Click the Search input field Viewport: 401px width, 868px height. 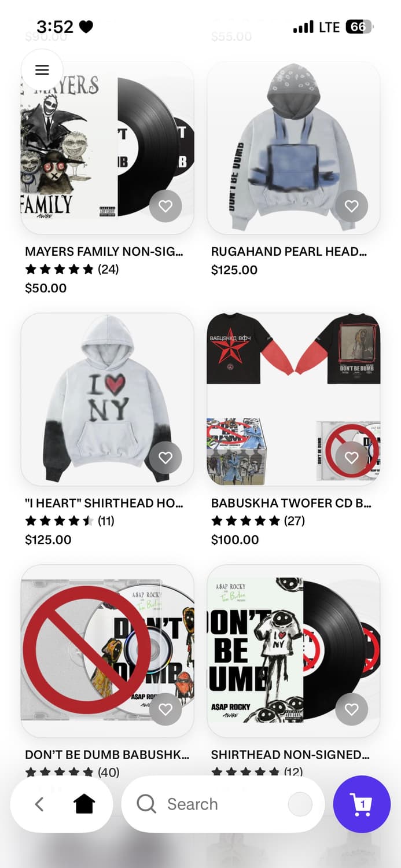[x=223, y=804]
